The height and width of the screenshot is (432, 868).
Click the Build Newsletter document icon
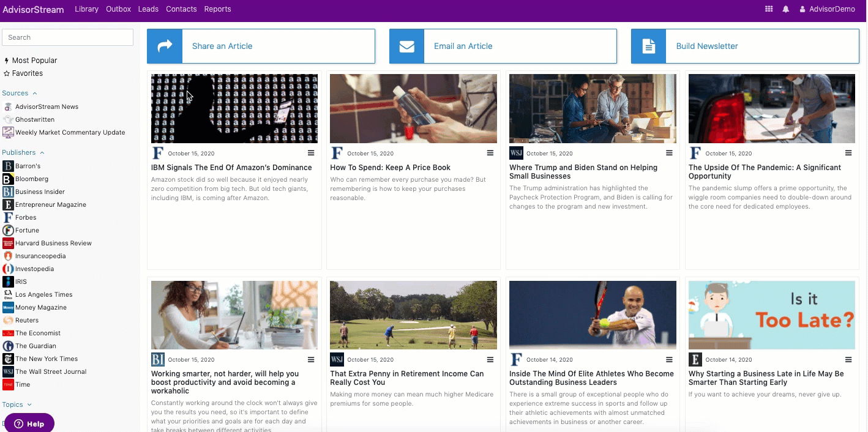click(x=649, y=46)
